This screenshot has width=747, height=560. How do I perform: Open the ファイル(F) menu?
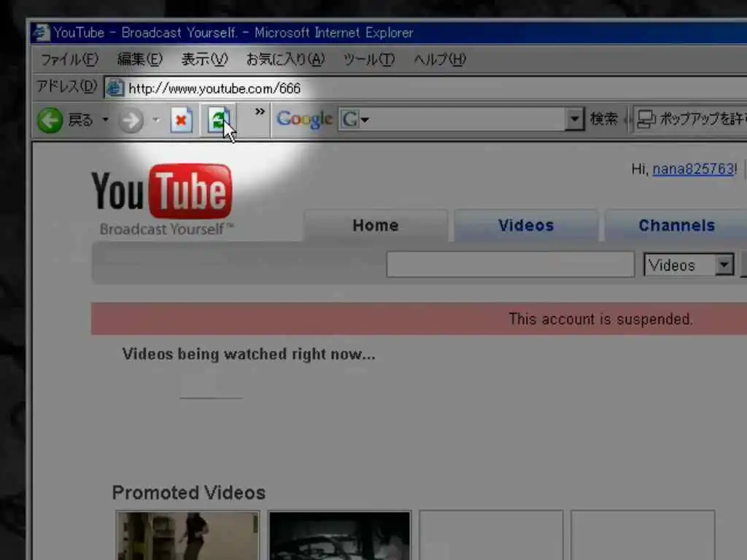[x=69, y=60]
